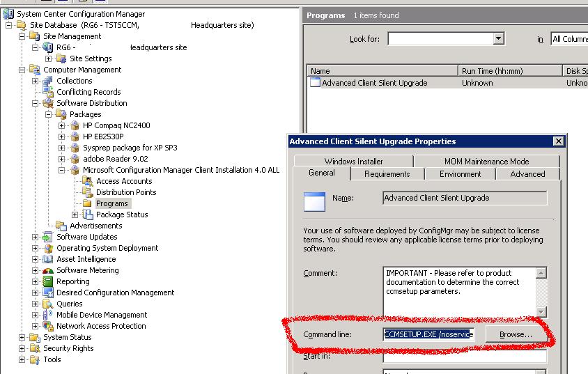
Task: Open the General tab
Action: coord(322,173)
